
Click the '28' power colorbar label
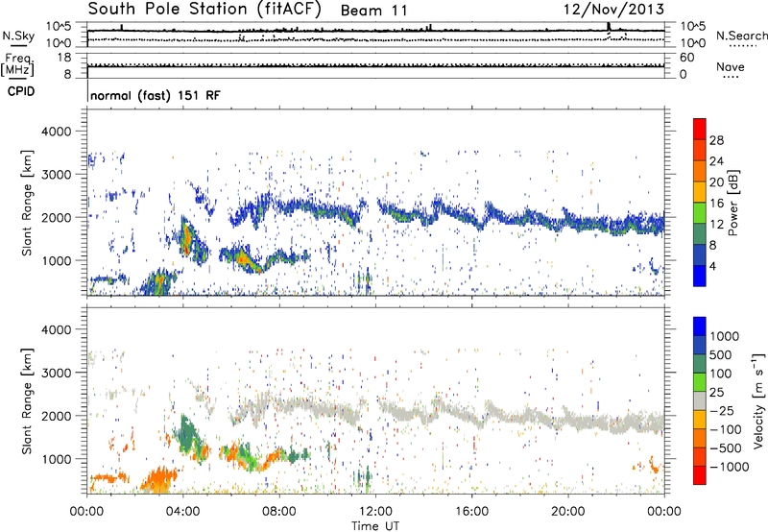[x=716, y=140]
